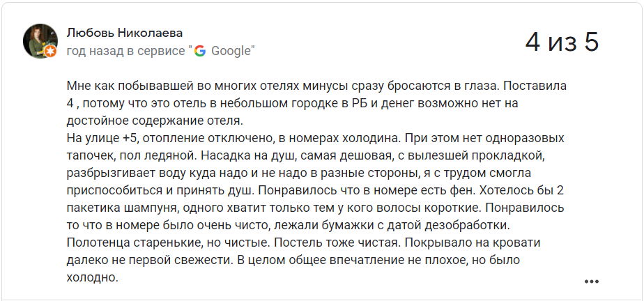Open Любовь Николаева's profile photo

[40, 40]
